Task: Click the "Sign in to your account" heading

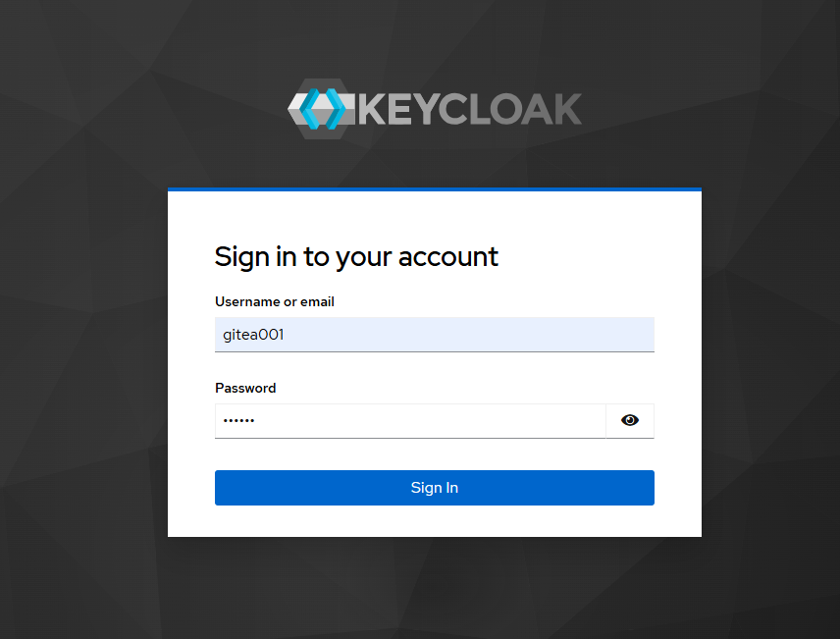Action: click(x=356, y=257)
